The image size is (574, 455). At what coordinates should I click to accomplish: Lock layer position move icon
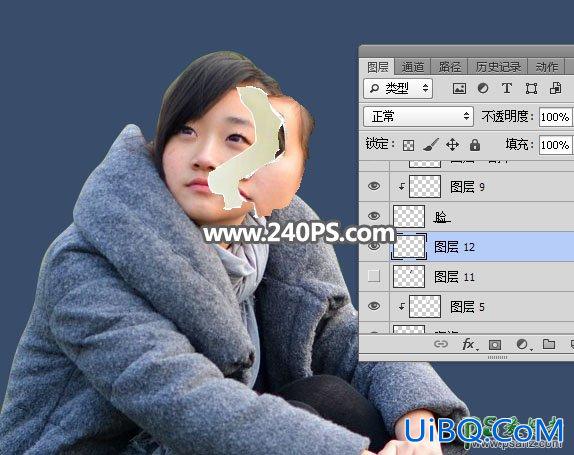click(452, 145)
